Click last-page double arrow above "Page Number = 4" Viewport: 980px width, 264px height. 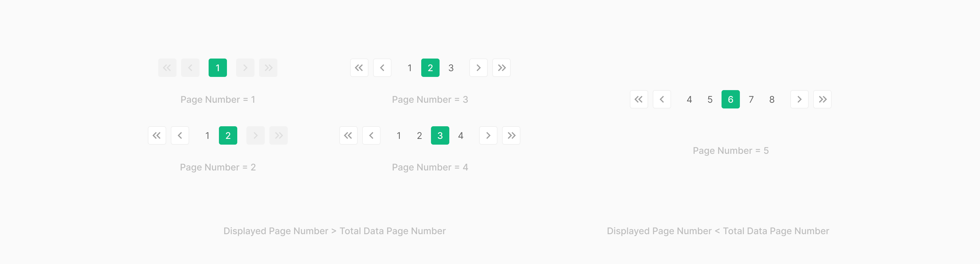pyautogui.click(x=511, y=136)
